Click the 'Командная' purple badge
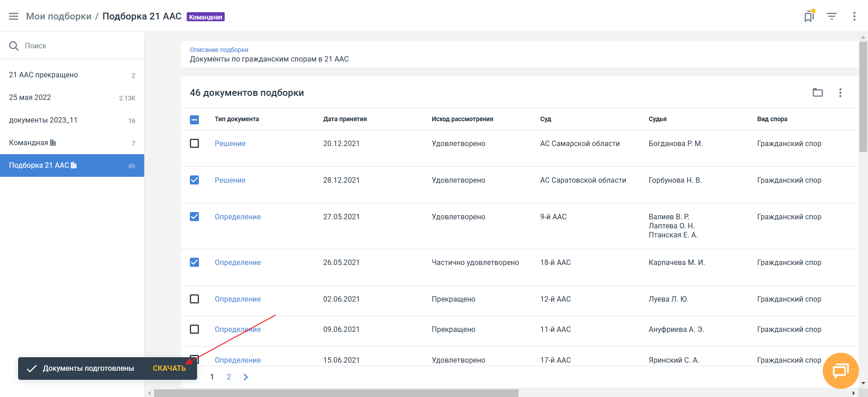Viewport: 868px width, 397px height. (x=206, y=17)
